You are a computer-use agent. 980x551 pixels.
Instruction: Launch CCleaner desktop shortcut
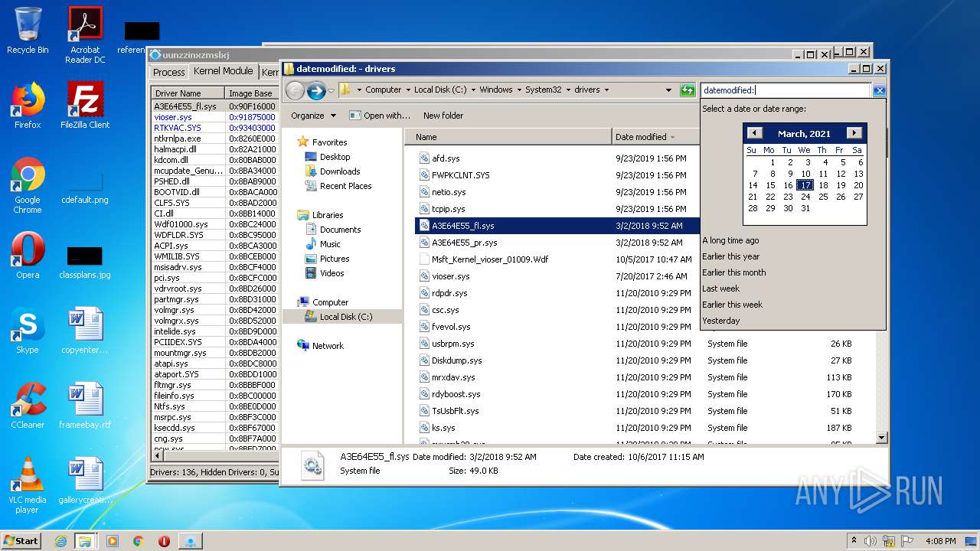(x=28, y=406)
